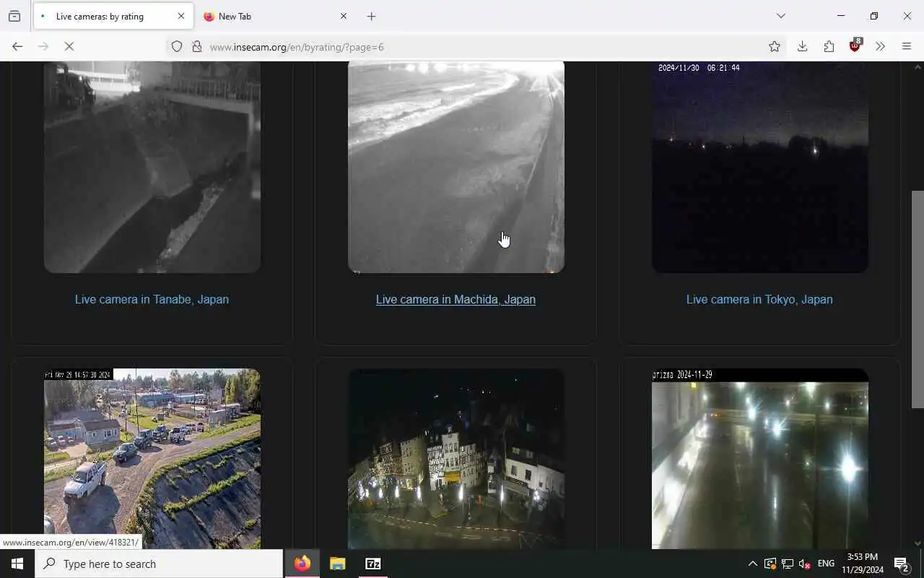View site connection security information

(x=196, y=46)
